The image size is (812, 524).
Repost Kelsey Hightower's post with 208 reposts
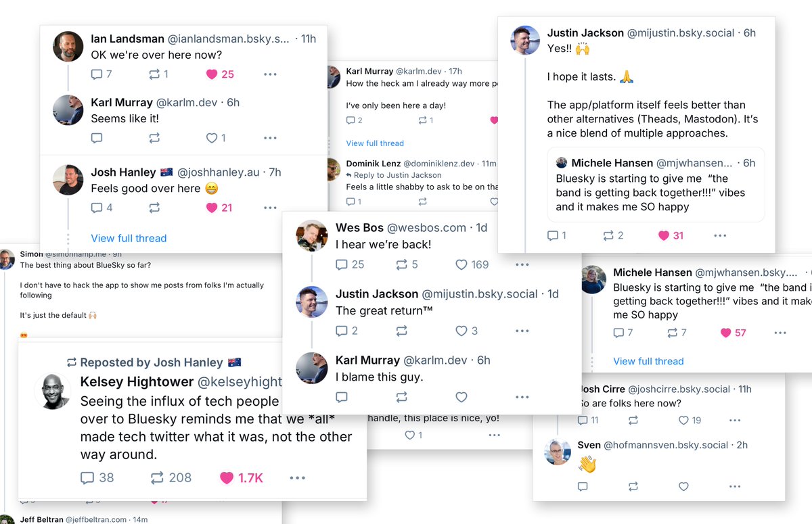(x=157, y=478)
